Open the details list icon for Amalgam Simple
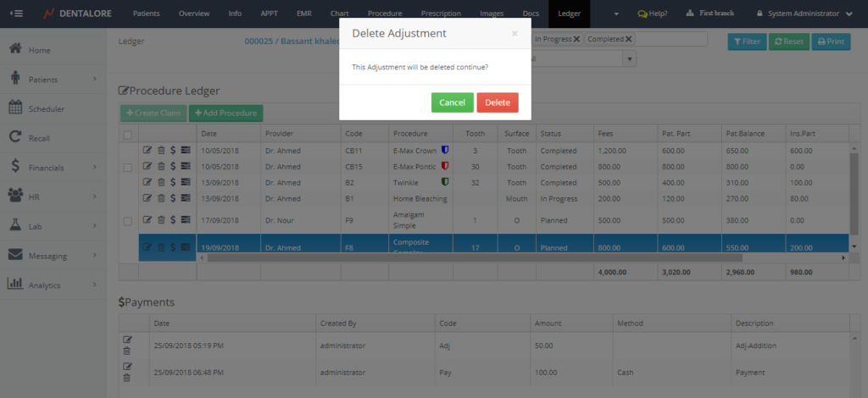 186,221
